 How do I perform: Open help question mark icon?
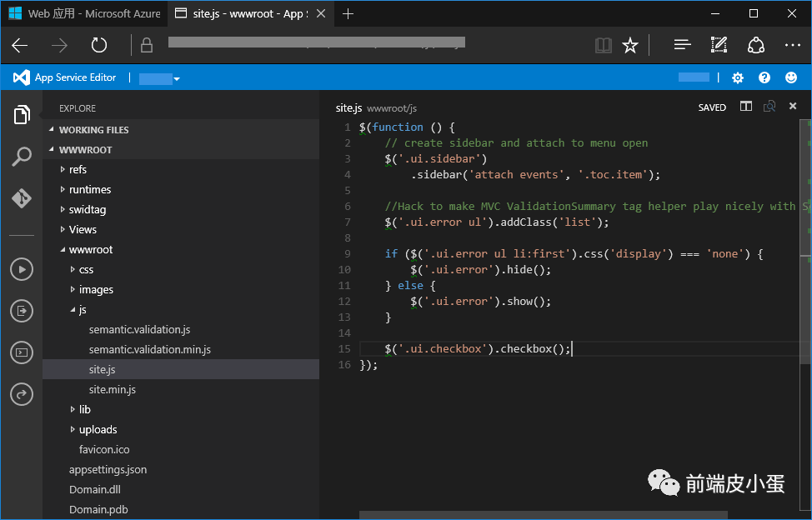click(x=764, y=77)
